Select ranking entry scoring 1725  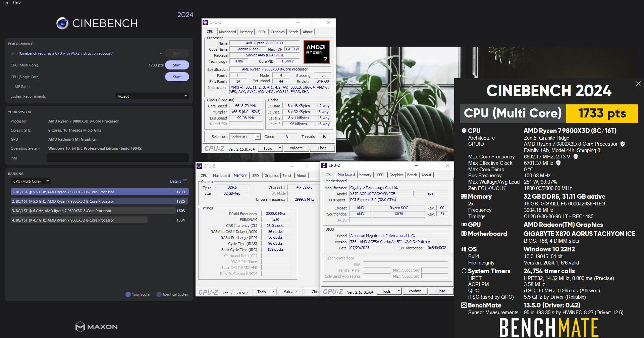[100, 201]
